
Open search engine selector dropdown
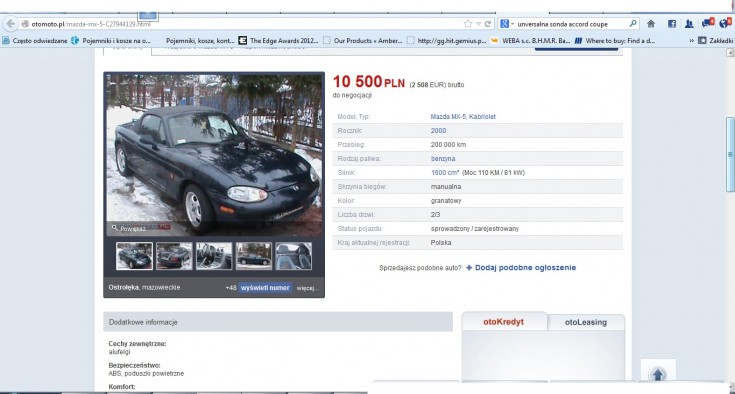507,24
